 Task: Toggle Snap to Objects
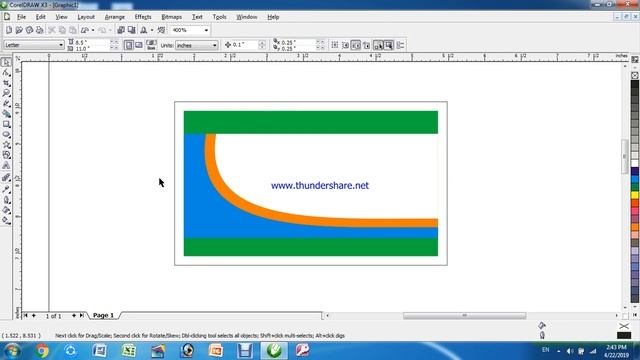tap(356, 45)
